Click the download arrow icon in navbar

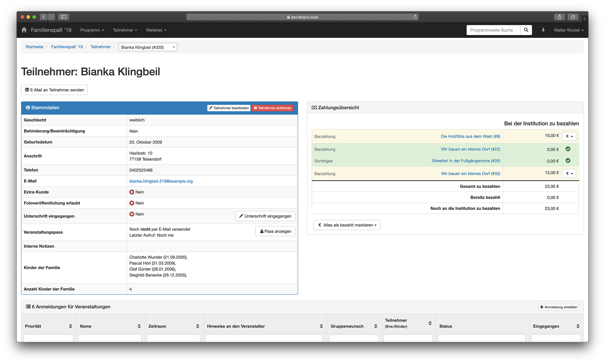[x=543, y=30]
